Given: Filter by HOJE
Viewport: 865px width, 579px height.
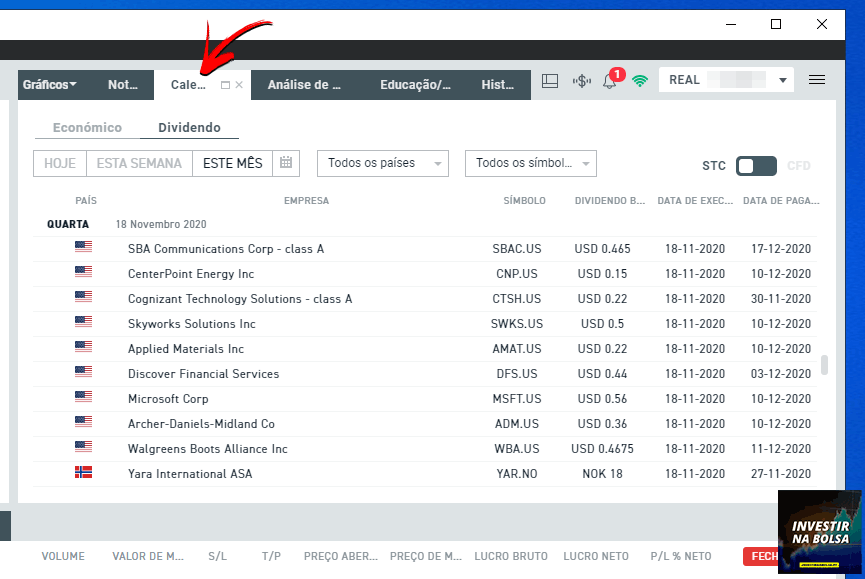Looking at the screenshot, I should click(60, 163).
